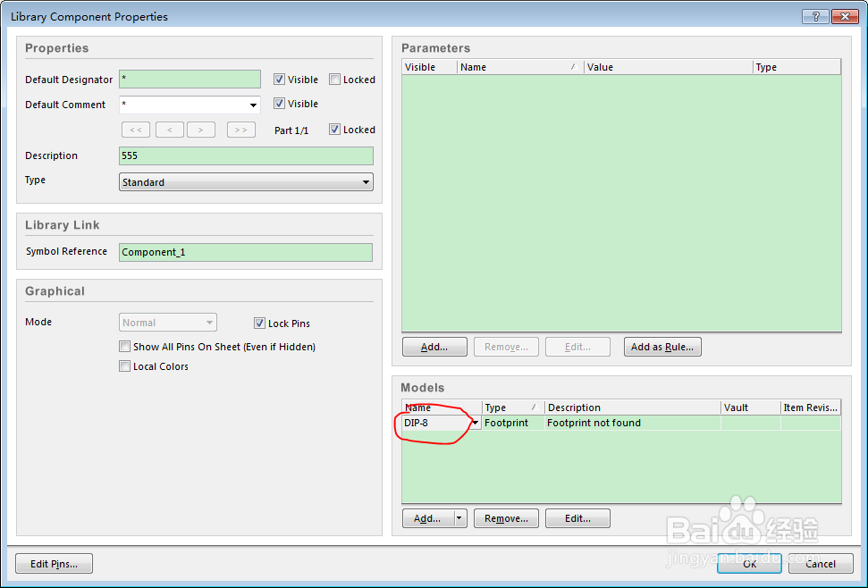Screen dimensions: 868x588
Task: Click Remove button under Parameters
Action: click(506, 347)
